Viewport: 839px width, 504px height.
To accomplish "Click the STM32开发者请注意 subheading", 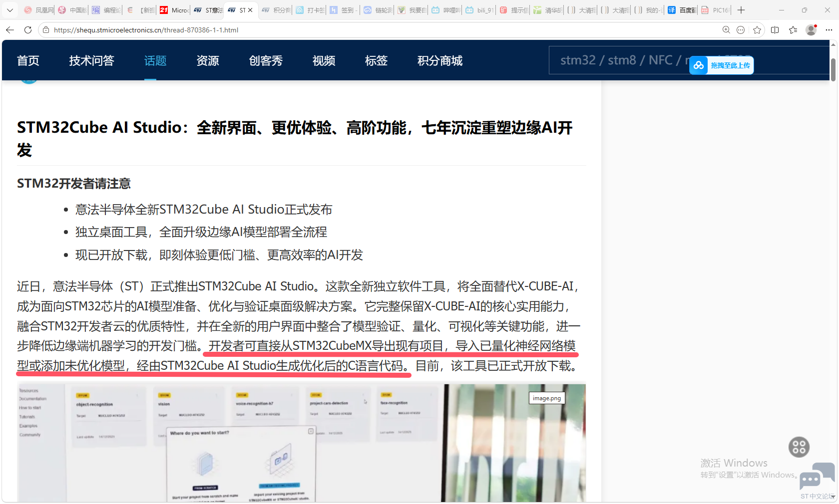I will tap(74, 184).
